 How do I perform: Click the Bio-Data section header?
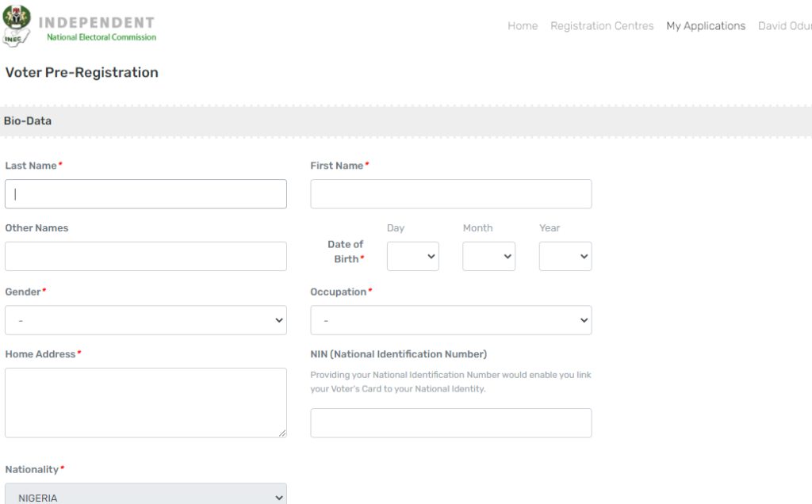pos(28,121)
